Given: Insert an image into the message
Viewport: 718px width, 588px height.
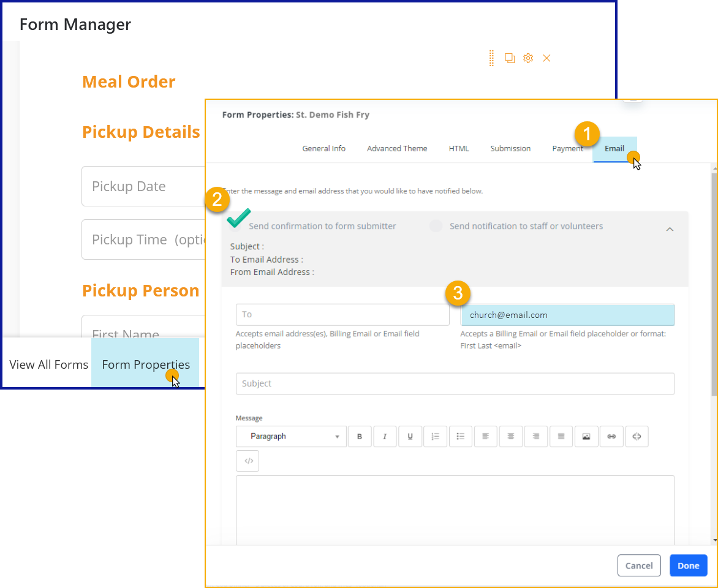Looking at the screenshot, I should (586, 436).
